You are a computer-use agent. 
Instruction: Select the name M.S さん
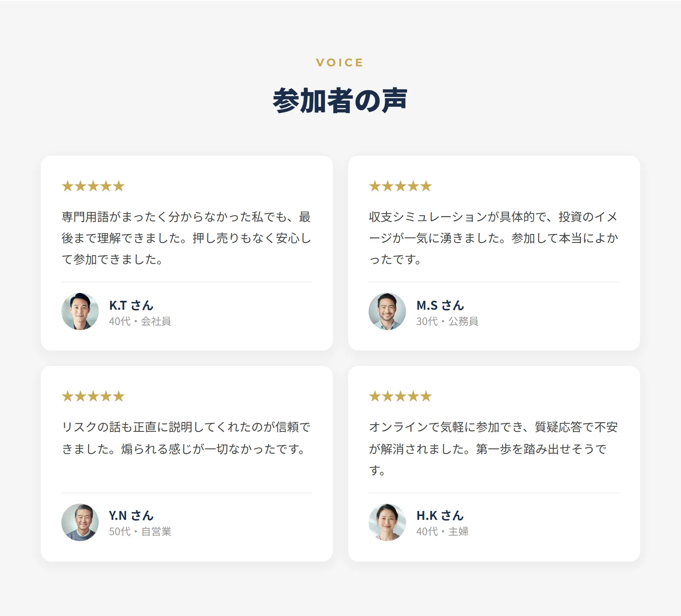tap(440, 305)
